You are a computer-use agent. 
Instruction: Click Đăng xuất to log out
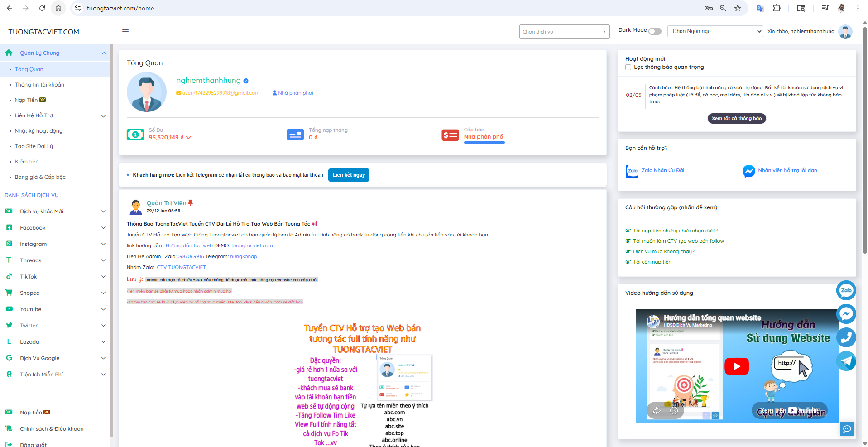coord(33,445)
